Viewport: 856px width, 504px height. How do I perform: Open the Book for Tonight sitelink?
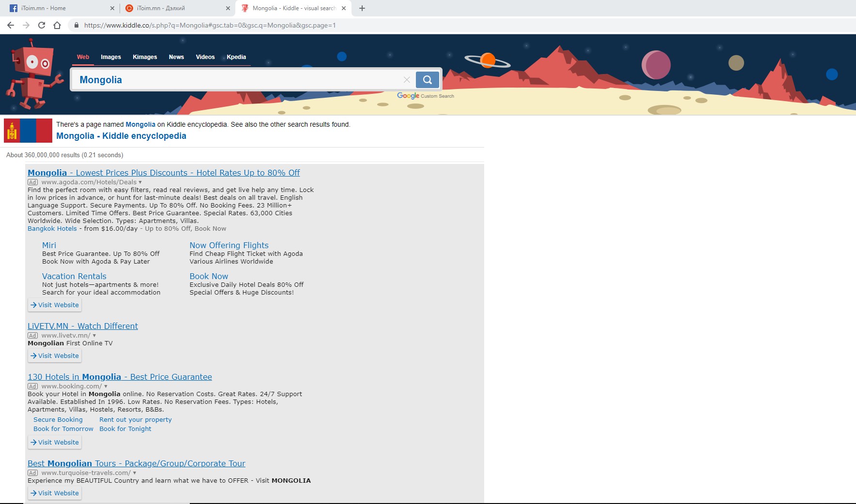pos(125,429)
